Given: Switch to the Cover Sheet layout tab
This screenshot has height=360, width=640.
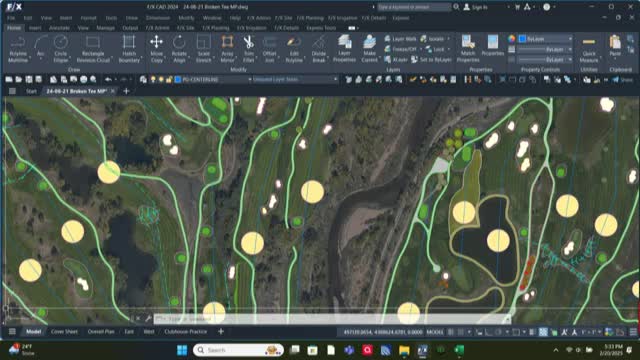Looking at the screenshot, I should pyautogui.click(x=64, y=332).
